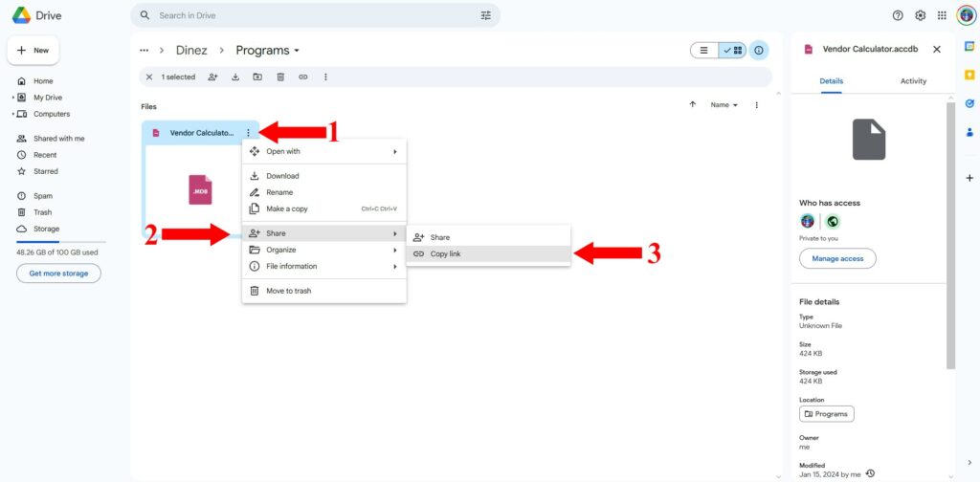Open Shared with me
980x482 pixels.
(58, 139)
